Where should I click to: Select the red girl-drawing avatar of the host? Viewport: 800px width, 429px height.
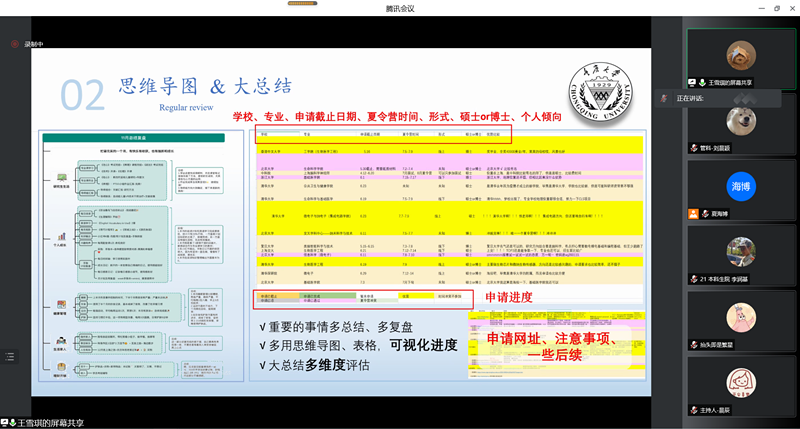pos(741,383)
